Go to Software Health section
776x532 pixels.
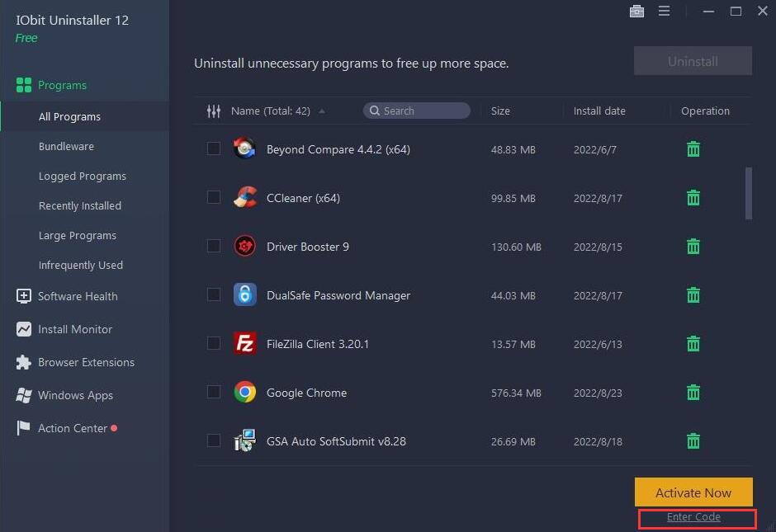click(x=78, y=296)
